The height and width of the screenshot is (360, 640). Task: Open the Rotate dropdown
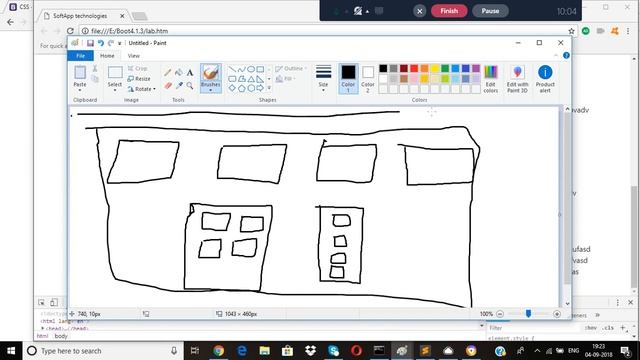pos(141,89)
